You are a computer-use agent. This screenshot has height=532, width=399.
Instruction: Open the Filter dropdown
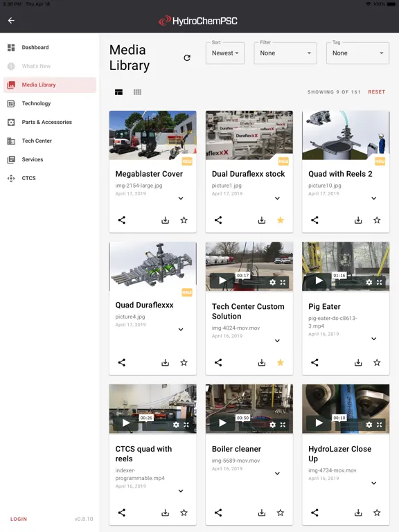point(285,53)
